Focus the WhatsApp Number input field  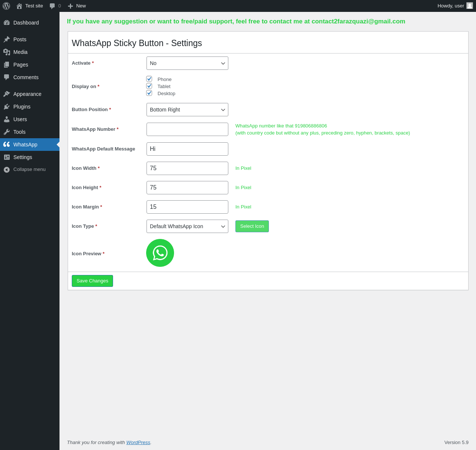point(187,129)
